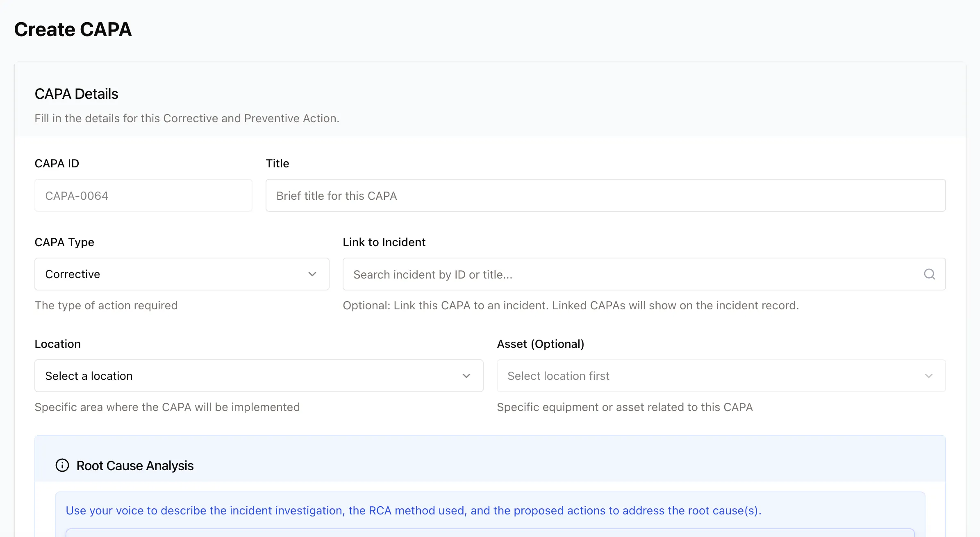Screen dimensions: 980x537
Task: Click the CAPA Type label
Action: coord(64,242)
